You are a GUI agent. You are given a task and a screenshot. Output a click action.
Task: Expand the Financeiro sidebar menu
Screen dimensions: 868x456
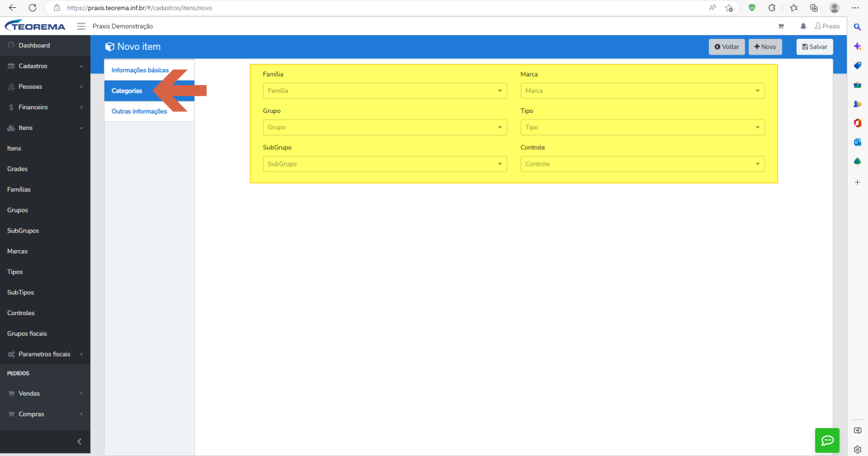pos(45,107)
